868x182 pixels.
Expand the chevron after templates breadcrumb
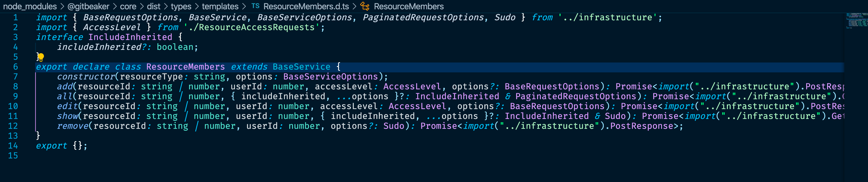pyautogui.click(x=245, y=6)
